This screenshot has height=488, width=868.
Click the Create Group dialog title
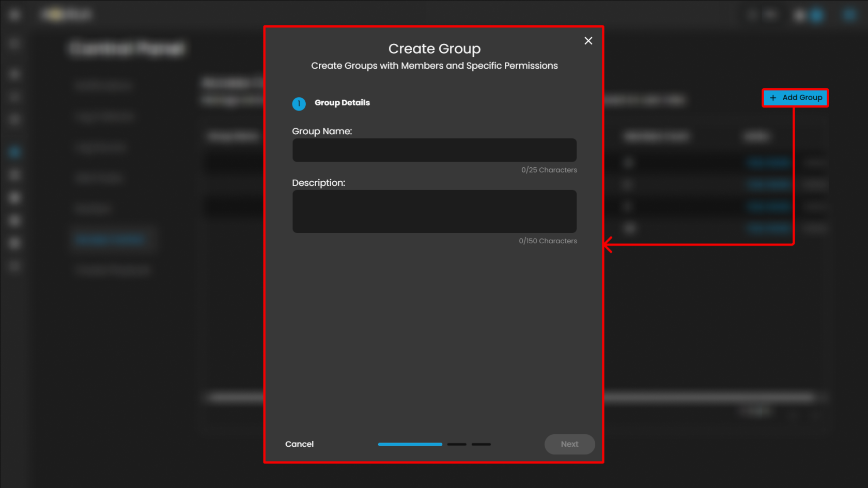click(434, 49)
